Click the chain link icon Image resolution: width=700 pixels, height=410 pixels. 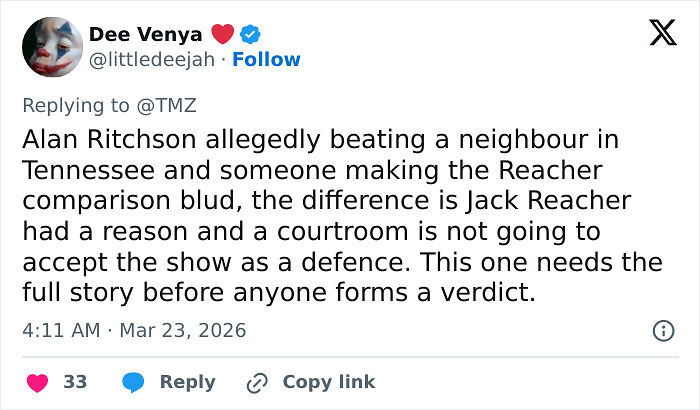[257, 382]
